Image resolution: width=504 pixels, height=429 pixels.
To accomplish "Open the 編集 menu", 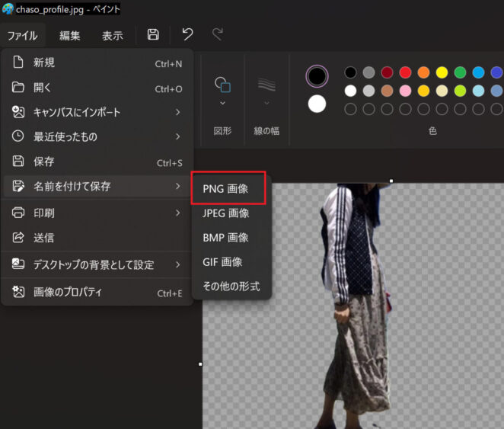I will click(x=69, y=35).
